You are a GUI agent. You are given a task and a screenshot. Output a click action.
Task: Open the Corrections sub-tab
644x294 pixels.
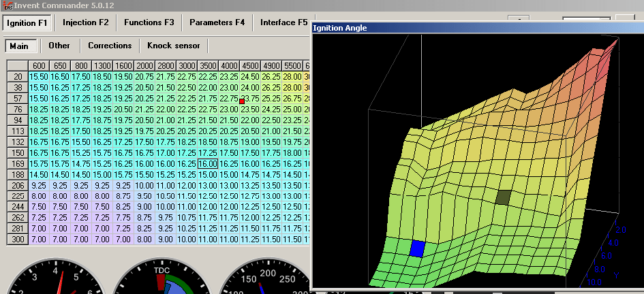click(x=110, y=46)
